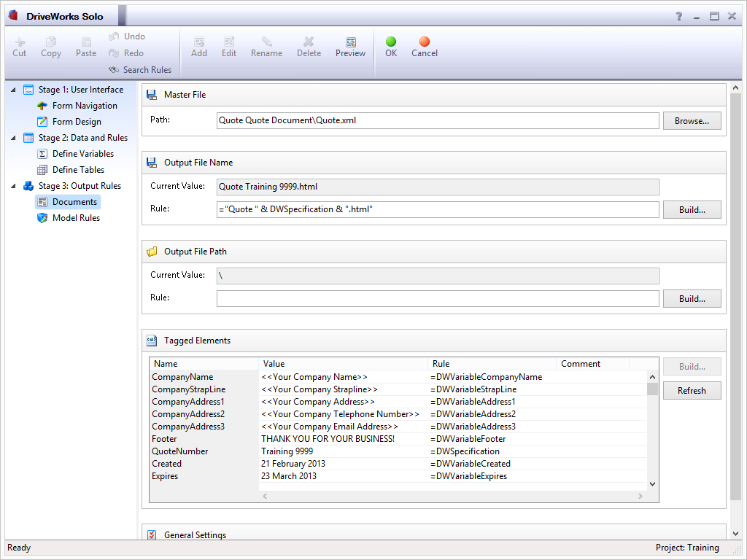Click the Browse... button for Master File
The width and height of the screenshot is (747, 560).
click(x=692, y=121)
